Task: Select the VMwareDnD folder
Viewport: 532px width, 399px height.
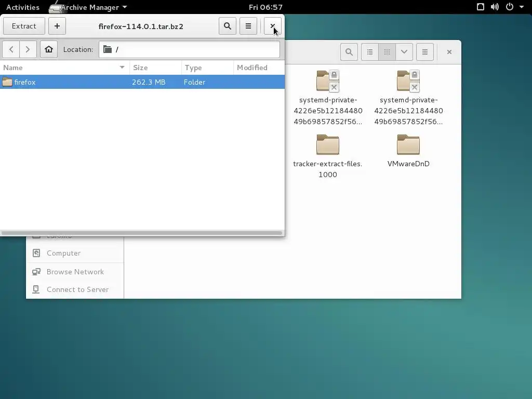Action: 408,151
